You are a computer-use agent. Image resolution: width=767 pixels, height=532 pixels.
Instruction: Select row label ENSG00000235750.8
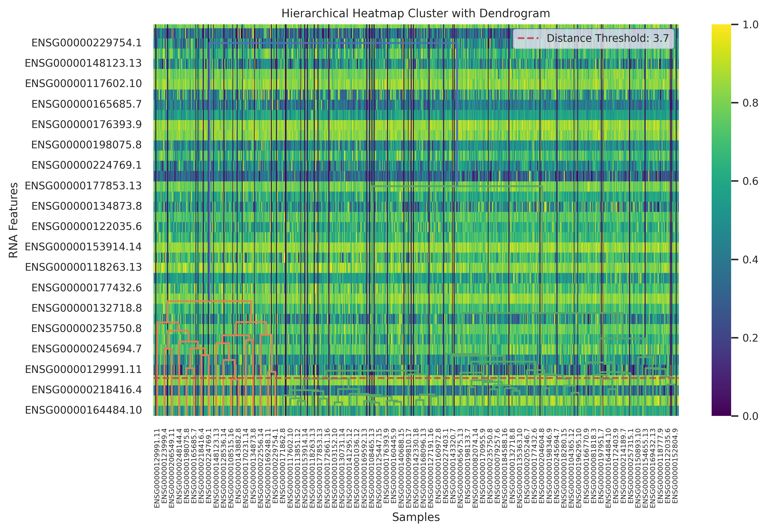tap(86, 328)
